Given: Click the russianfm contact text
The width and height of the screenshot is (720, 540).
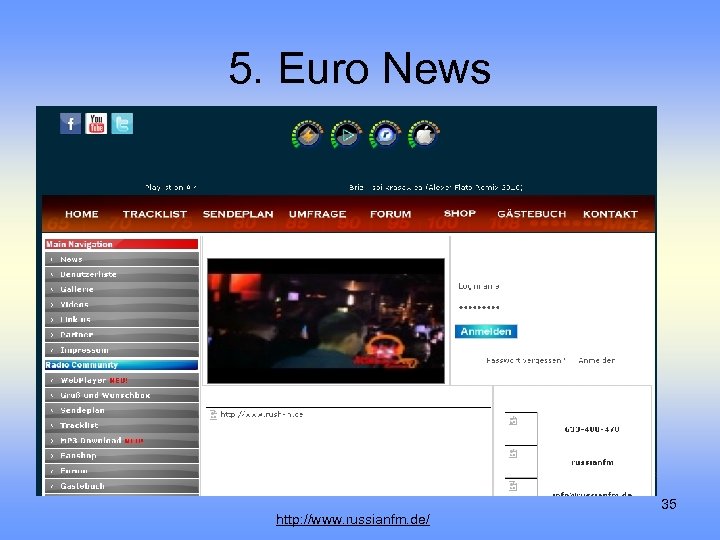Looking at the screenshot, I should coord(592,462).
